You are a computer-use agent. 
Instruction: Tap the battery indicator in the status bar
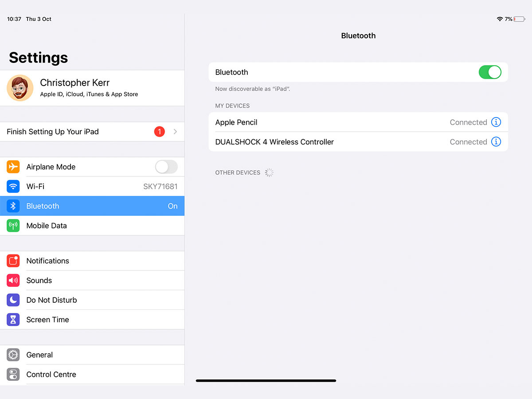(519, 19)
